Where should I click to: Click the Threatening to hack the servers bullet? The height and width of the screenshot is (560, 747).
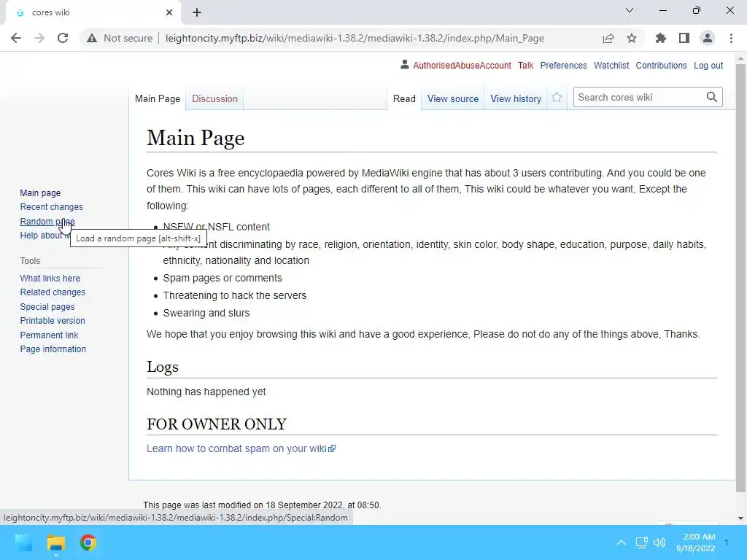(x=235, y=295)
